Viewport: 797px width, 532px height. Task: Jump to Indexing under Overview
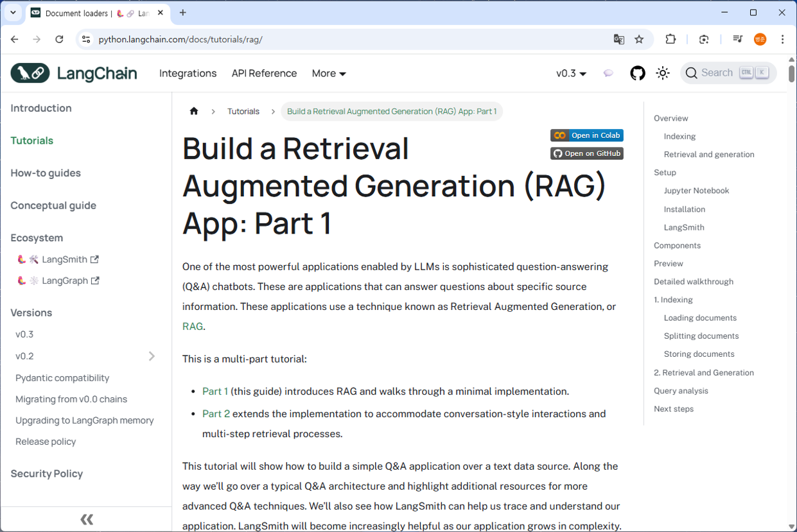point(679,136)
